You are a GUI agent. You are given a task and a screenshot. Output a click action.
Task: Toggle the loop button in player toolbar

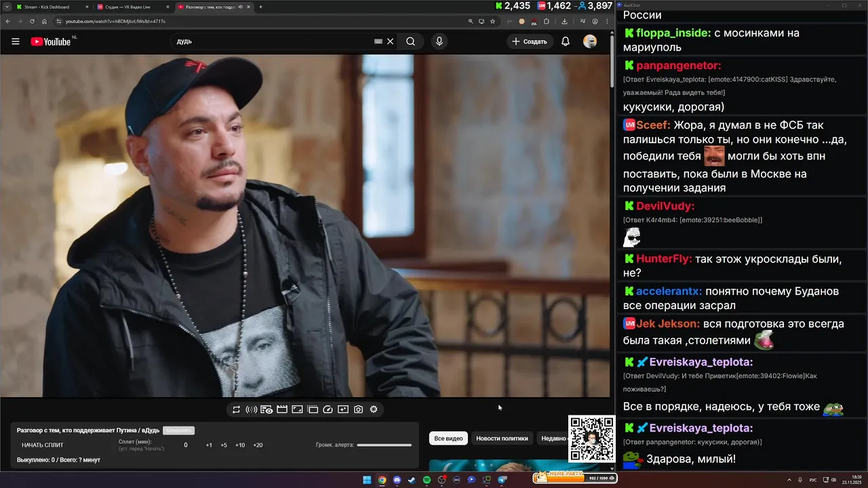pyautogui.click(x=236, y=409)
